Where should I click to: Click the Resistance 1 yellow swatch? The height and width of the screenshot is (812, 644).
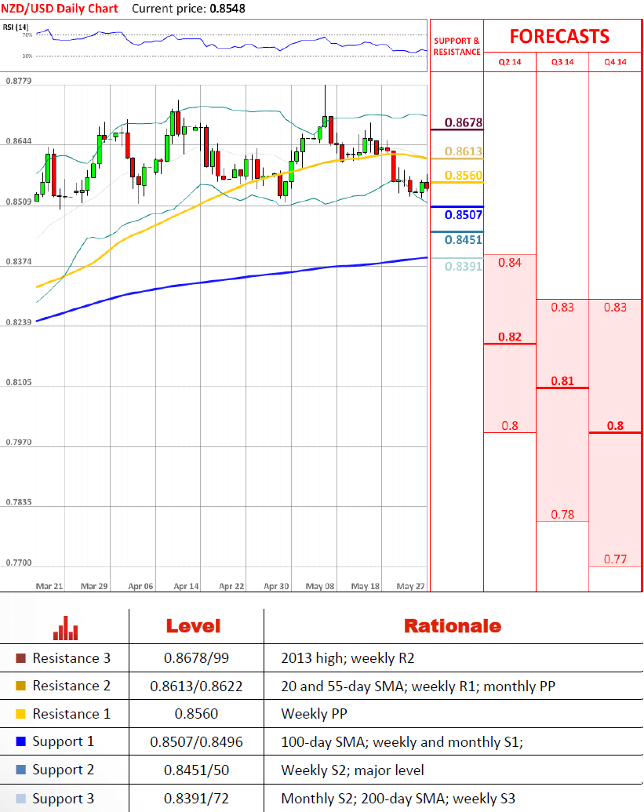[20, 714]
